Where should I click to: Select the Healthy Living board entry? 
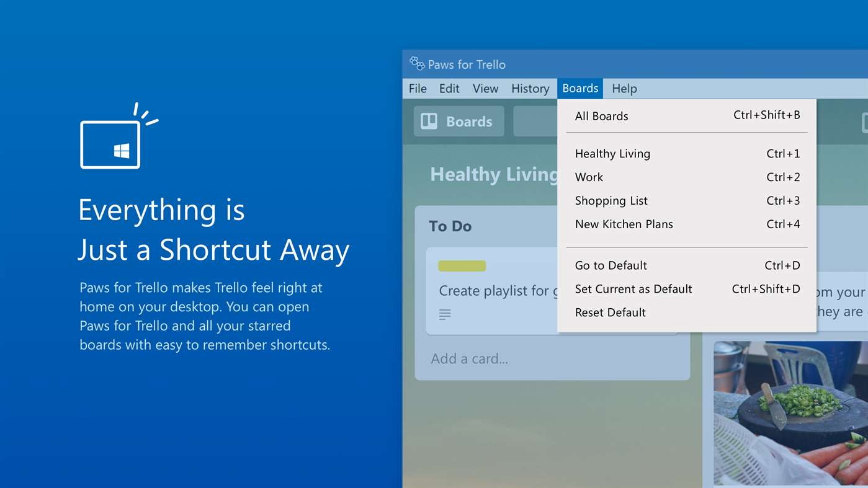click(687, 154)
